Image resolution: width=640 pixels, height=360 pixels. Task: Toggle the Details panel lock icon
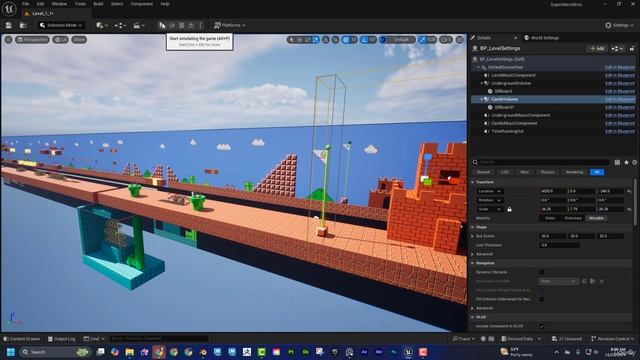pos(632,49)
